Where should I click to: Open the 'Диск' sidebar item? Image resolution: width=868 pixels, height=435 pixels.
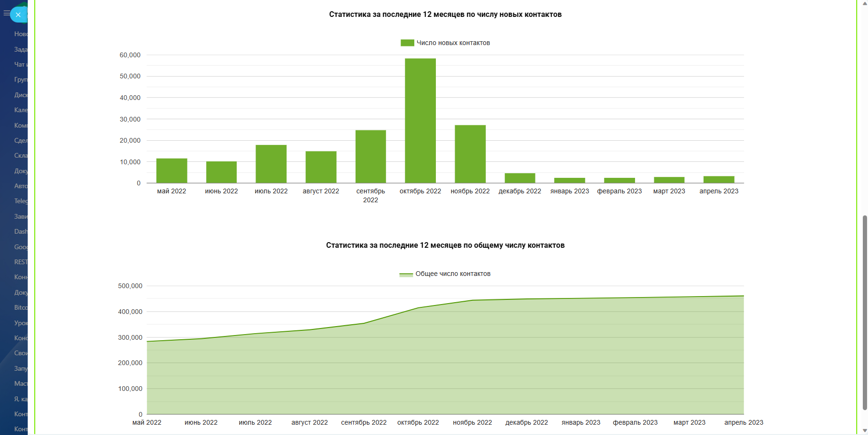point(21,95)
